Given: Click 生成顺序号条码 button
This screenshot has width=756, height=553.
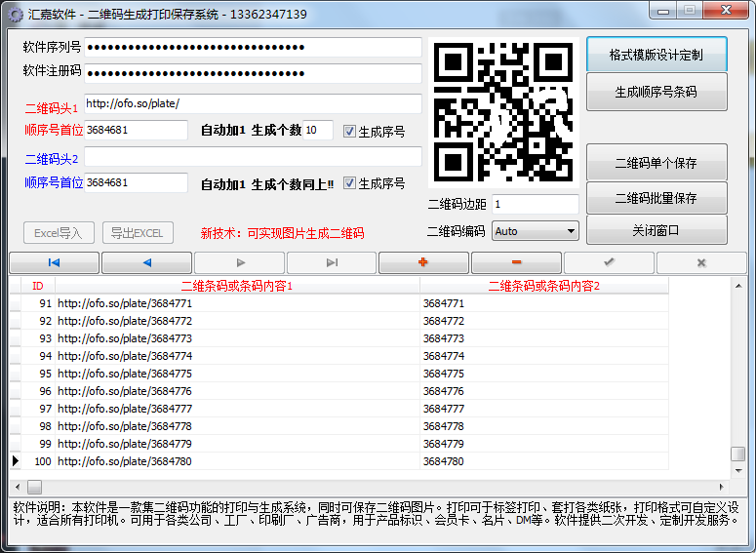Looking at the screenshot, I should click(x=657, y=92).
